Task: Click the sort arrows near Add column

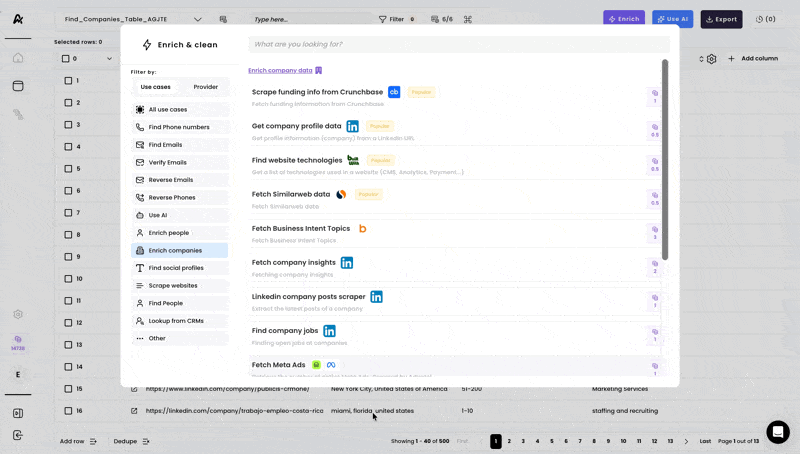Action: (701, 59)
